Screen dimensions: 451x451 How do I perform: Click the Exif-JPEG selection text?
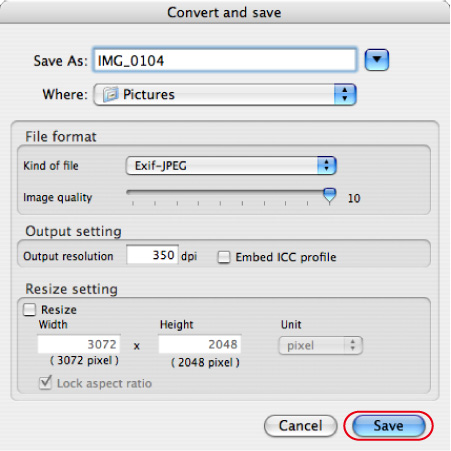(160, 166)
